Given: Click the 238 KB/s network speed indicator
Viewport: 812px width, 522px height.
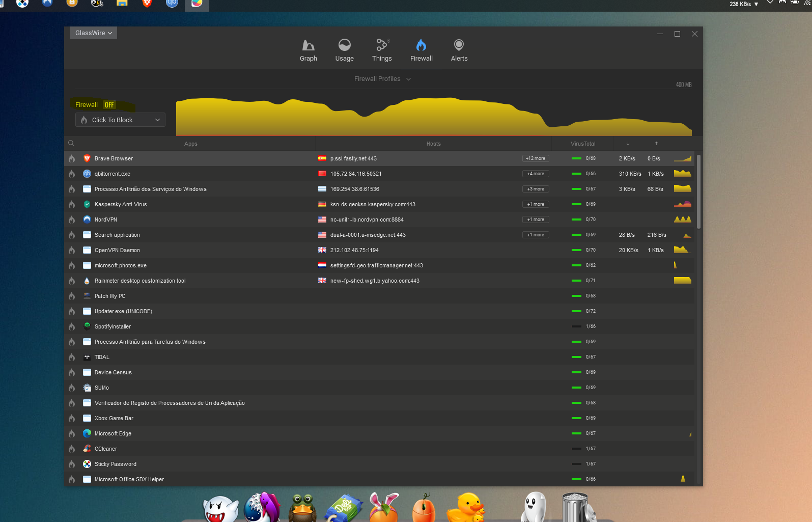Looking at the screenshot, I should (744, 4).
